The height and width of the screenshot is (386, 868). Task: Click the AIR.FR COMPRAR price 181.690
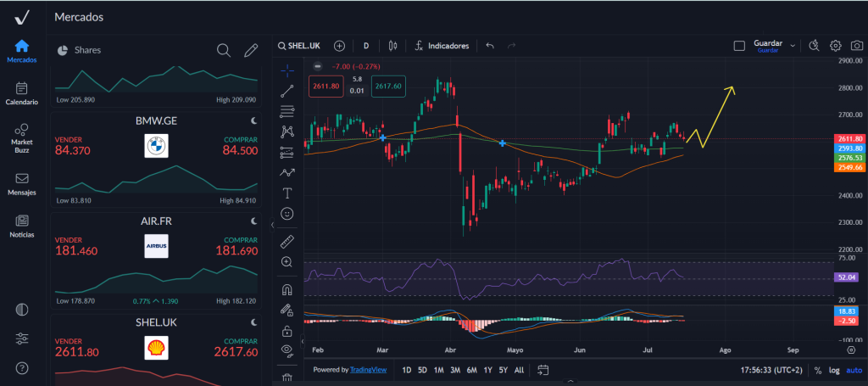click(x=236, y=251)
